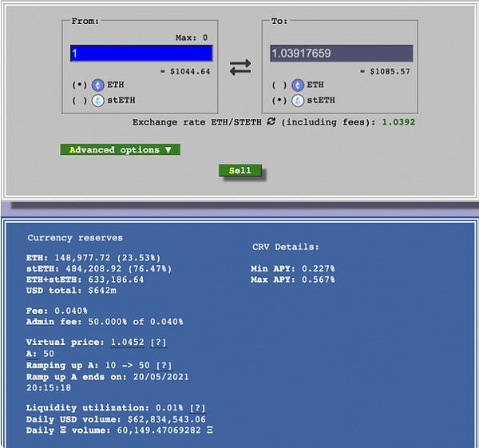
Task: Click the ETH reserve line 148,977.72
Action: (93, 258)
